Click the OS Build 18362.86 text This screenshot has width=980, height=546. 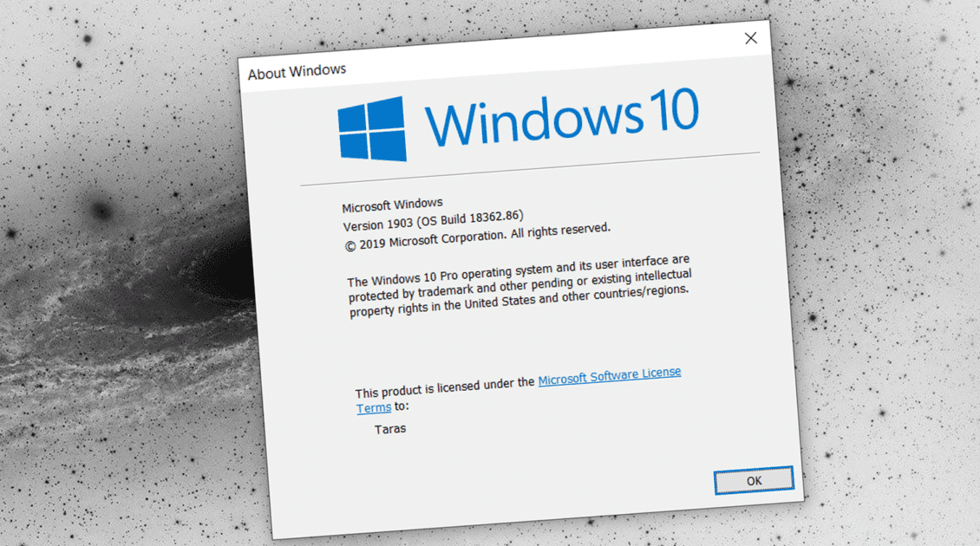pyautogui.click(x=474, y=217)
